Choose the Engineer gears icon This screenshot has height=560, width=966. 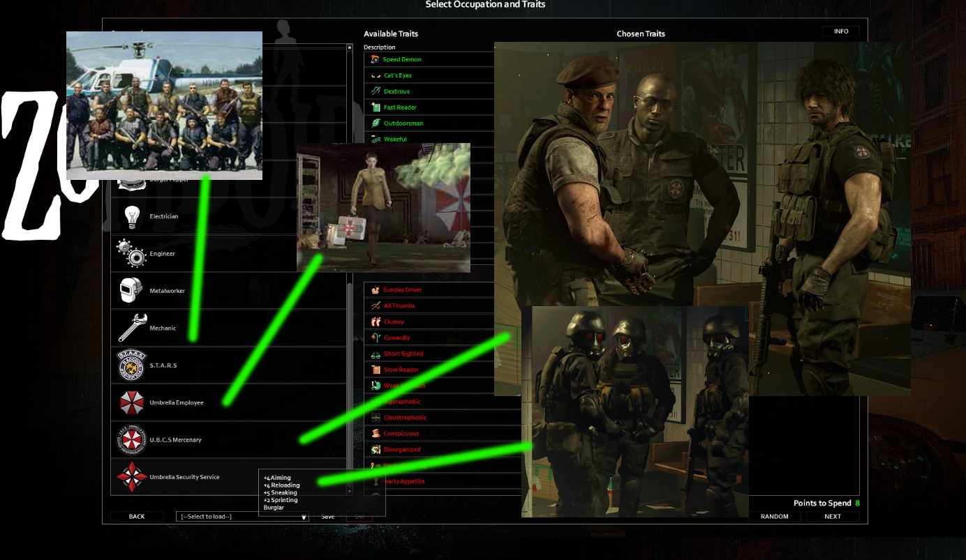(131, 253)
